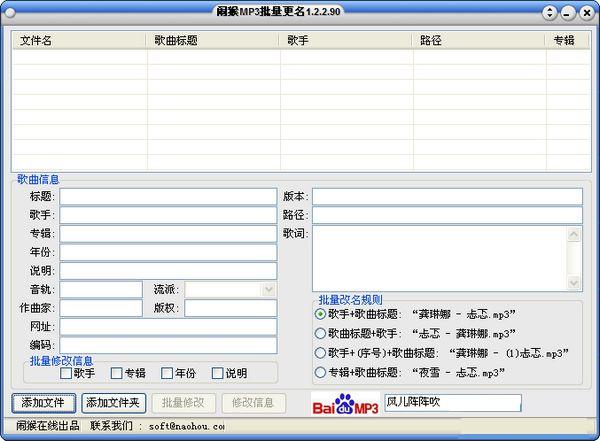The image size is (600, 441).
Task: Focus the 网址 input field
Action: coord(168,327)
